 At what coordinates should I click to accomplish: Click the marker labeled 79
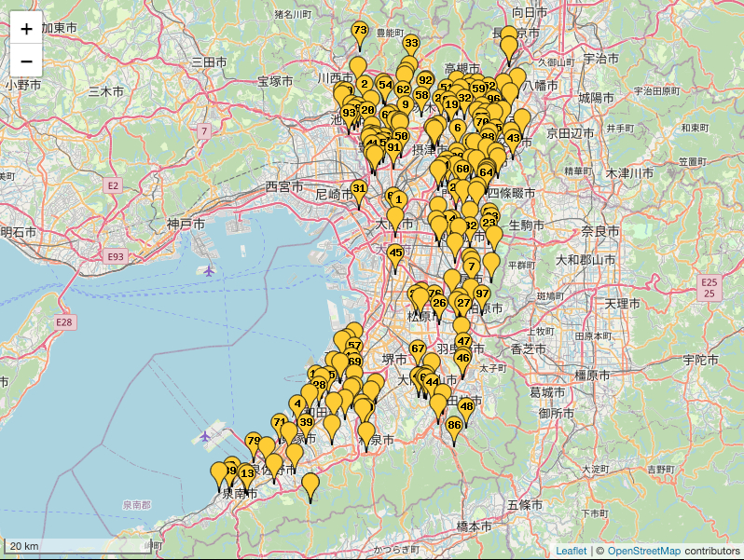tap(253, 442)
